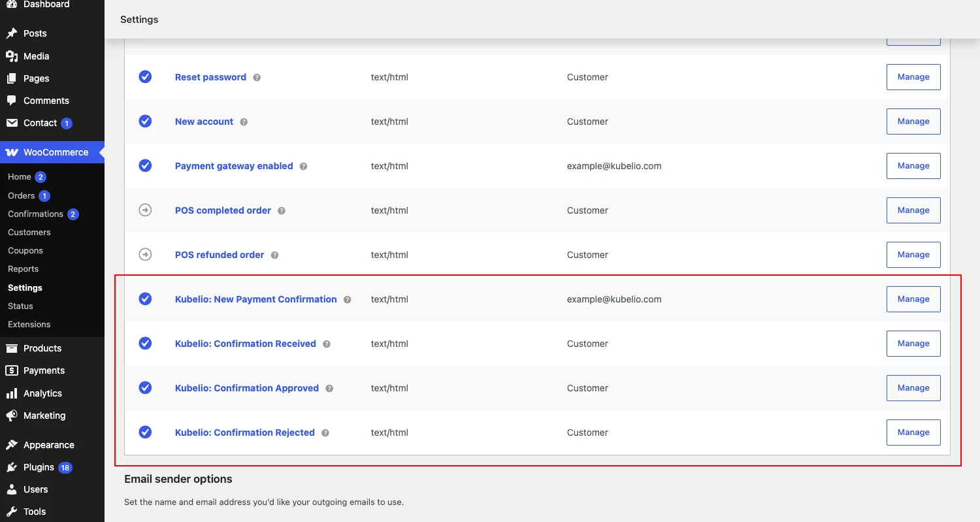
Task: Click the Products box icon
Action: tap(12, 348)
